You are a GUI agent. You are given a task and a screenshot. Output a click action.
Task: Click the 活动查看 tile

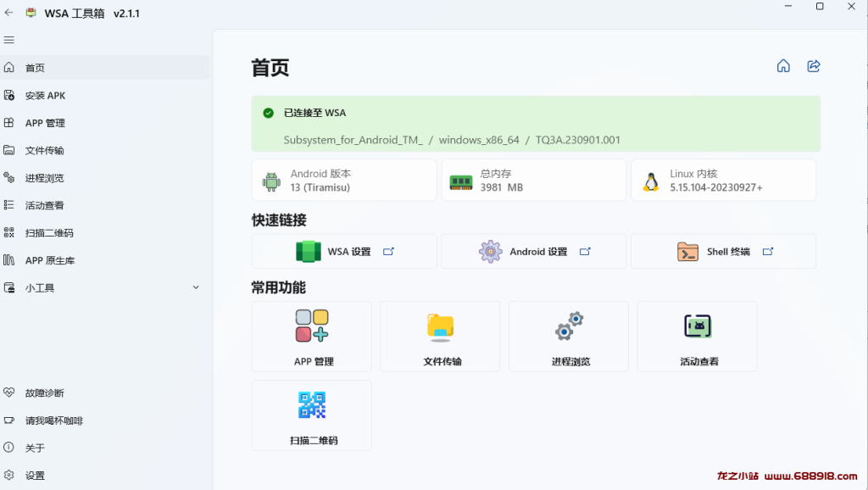(x=697, y=337)
